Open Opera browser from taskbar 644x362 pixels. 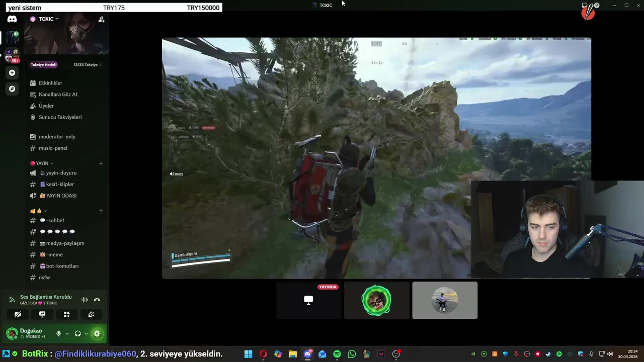click(x=263, y=354)
